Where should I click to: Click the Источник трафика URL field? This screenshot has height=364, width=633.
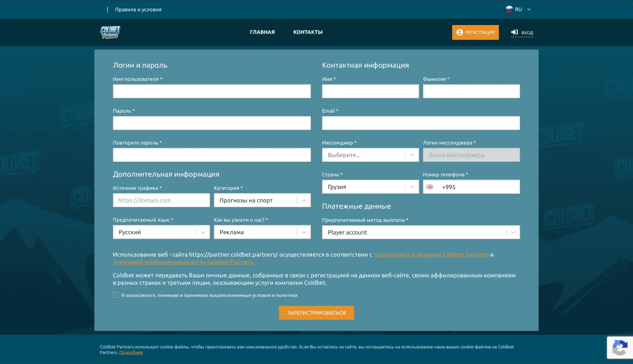(161, 200)
